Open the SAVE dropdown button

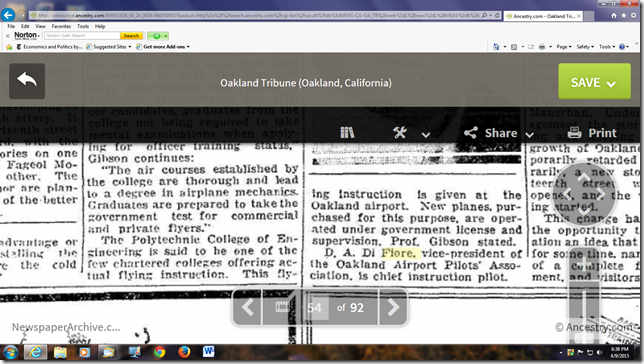click(594, 81)
